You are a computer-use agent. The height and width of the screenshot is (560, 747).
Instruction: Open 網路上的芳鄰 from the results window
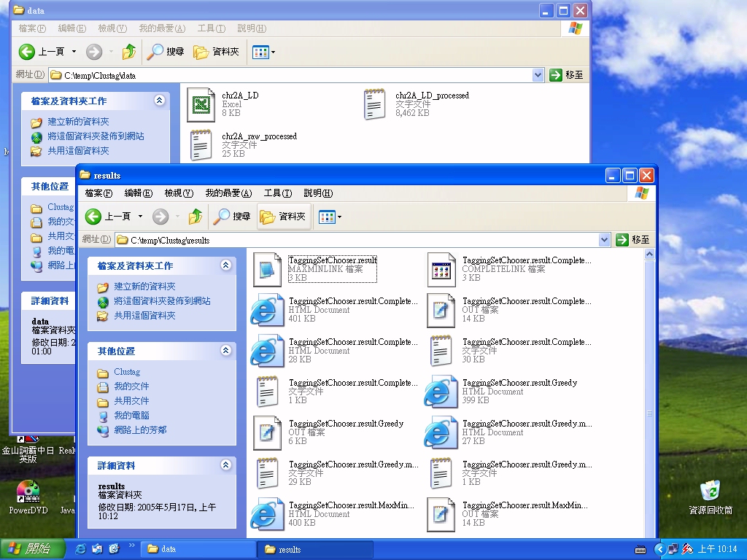coord(140,429)
